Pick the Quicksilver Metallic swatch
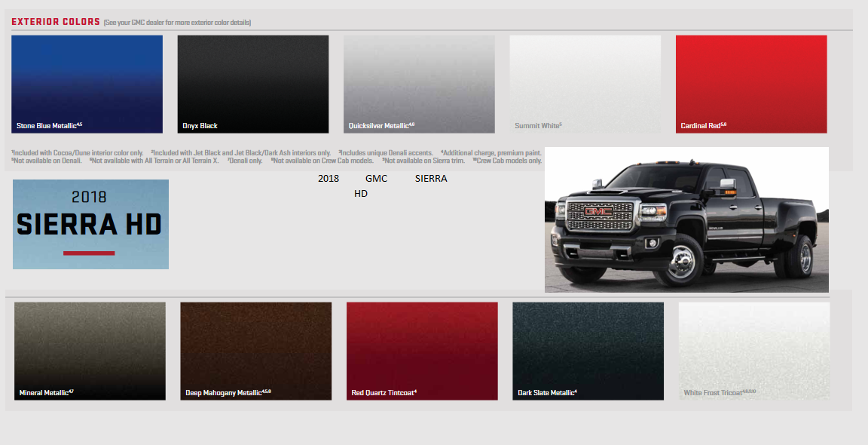Image resolution: width=868 pixels, height=445 pixels. (419, 84)
